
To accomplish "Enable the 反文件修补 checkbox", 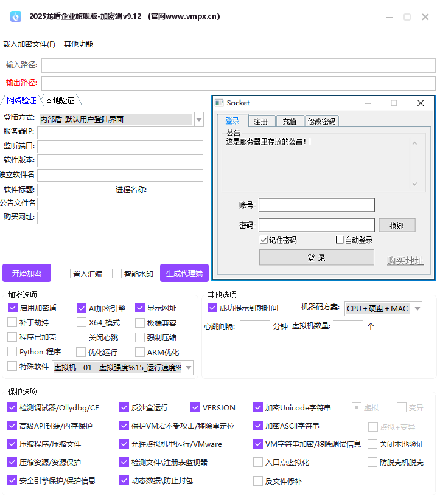I will point(258,481).
